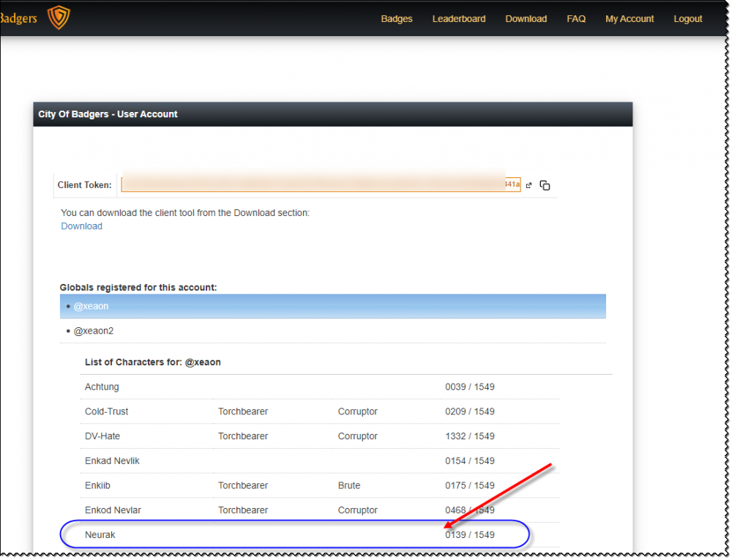
Task: Click the Neurak character entry
Action: [100, 535]
